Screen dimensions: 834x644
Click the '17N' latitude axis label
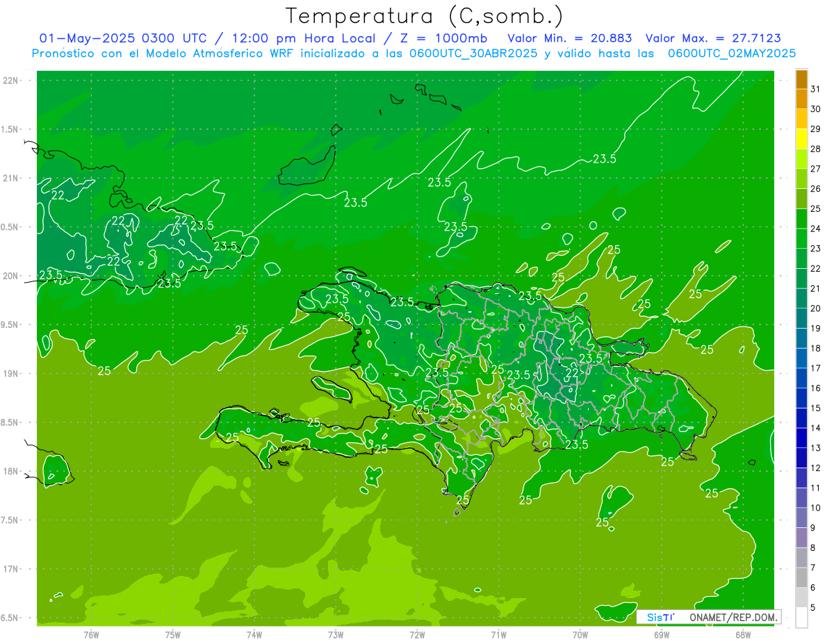click(11, 569)
